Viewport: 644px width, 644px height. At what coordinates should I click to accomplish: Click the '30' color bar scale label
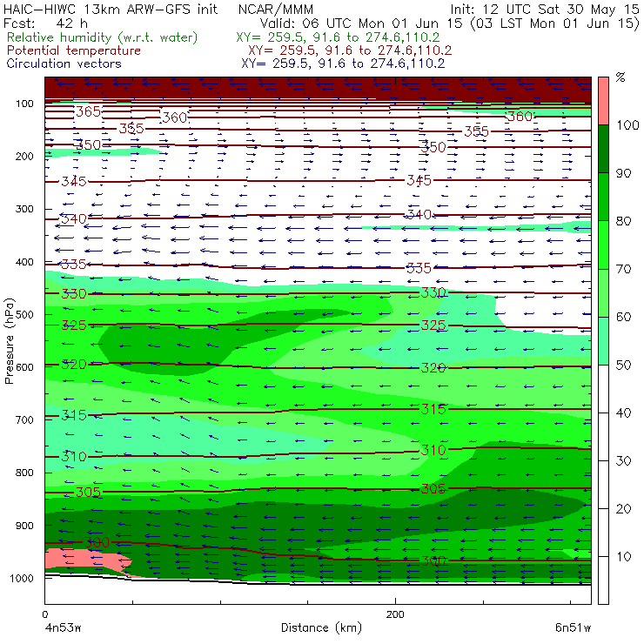click(x=623, y=461)
